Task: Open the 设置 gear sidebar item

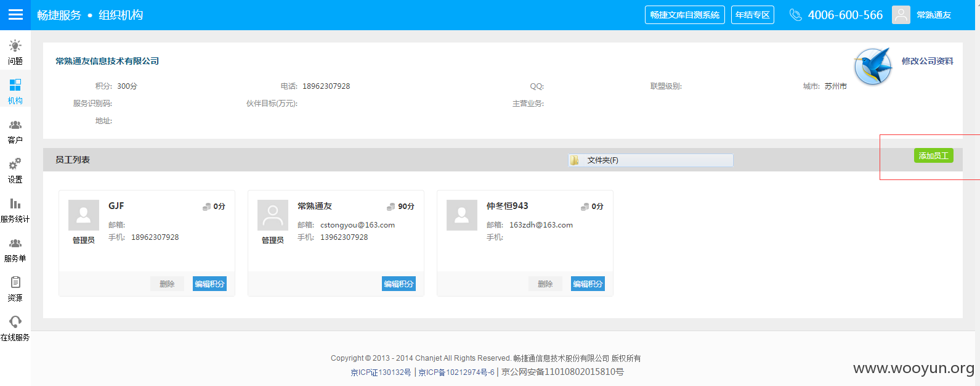Action: [x=15, y=171]
